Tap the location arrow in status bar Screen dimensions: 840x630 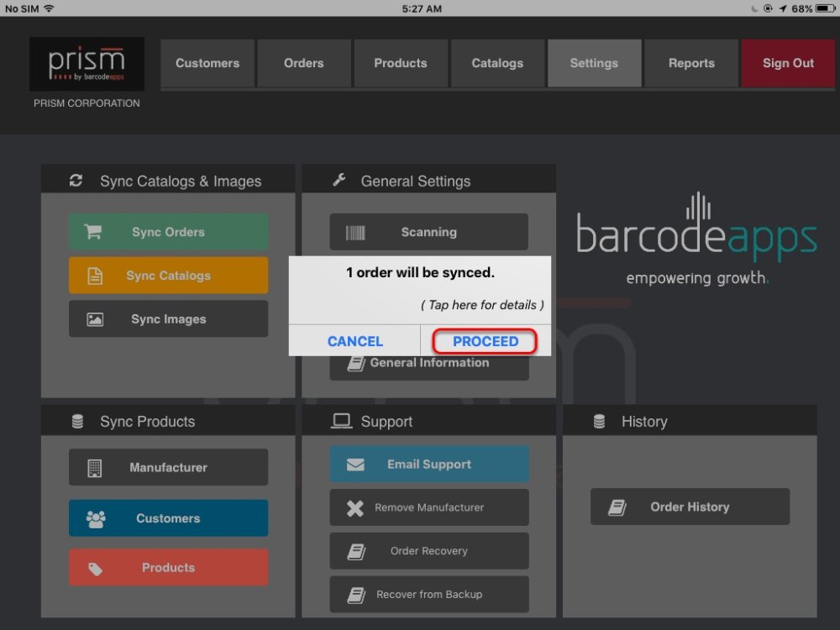(783, 8)
